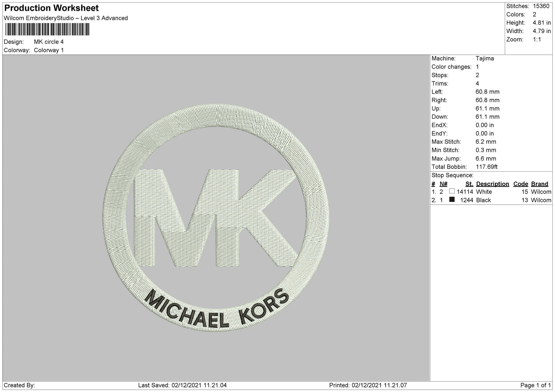Viewport: 555px width, 392px height.
Task: Click the 'Description' column header
Action: click(x=492, y=184)
